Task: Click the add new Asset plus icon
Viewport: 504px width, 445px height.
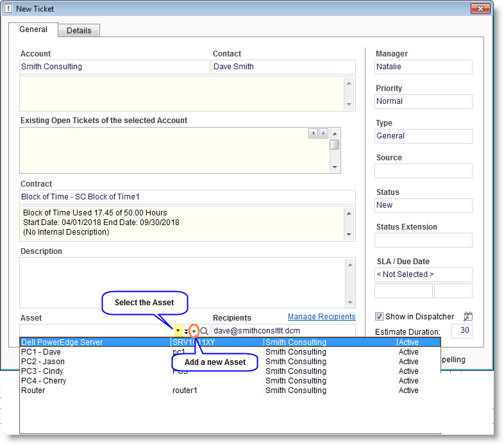Action: coord(194,331)
